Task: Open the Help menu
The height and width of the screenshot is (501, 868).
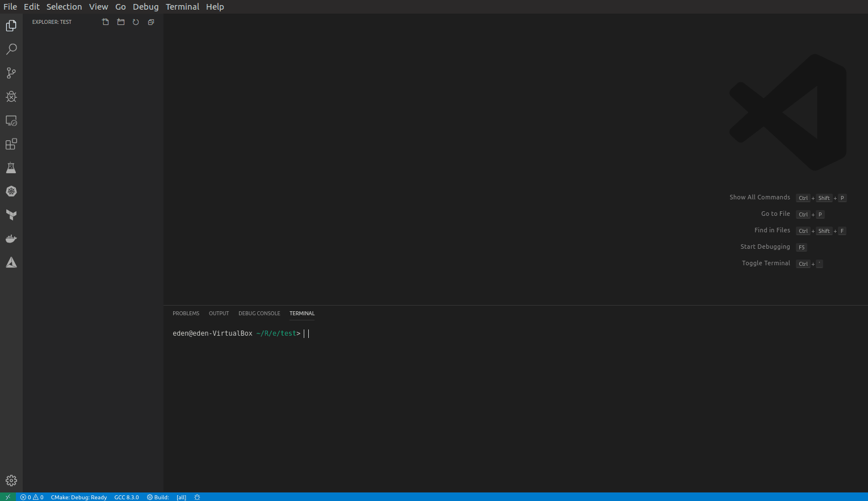Action: 215,7
